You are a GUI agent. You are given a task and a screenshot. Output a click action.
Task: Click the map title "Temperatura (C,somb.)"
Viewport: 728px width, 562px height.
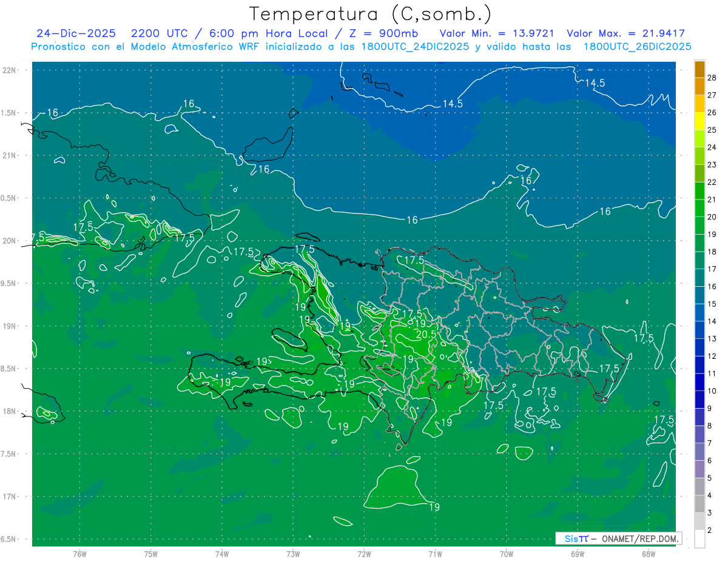371,14
